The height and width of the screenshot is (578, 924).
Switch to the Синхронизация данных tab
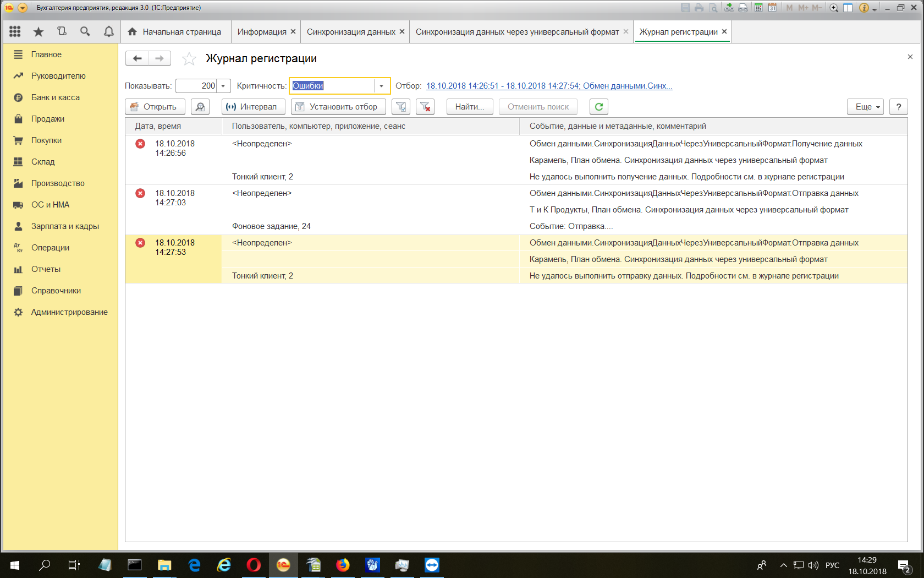[x=351, y=32]
